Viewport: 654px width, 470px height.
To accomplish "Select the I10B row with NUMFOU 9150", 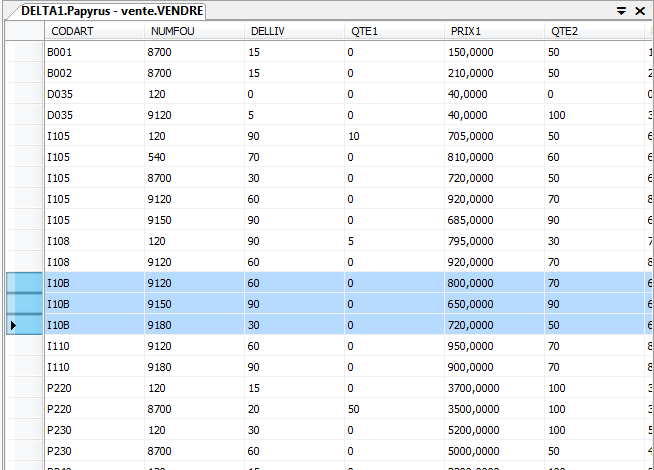I will [x=24, y=304].
